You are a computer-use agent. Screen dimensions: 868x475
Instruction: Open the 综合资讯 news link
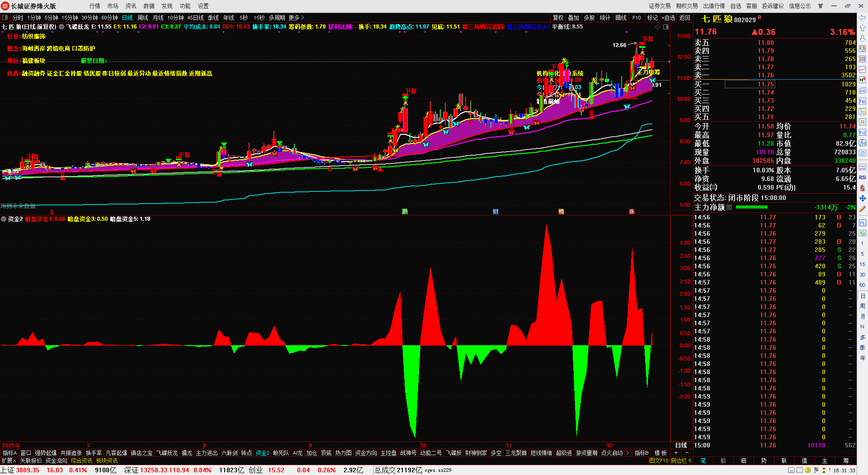coord(81,461)
